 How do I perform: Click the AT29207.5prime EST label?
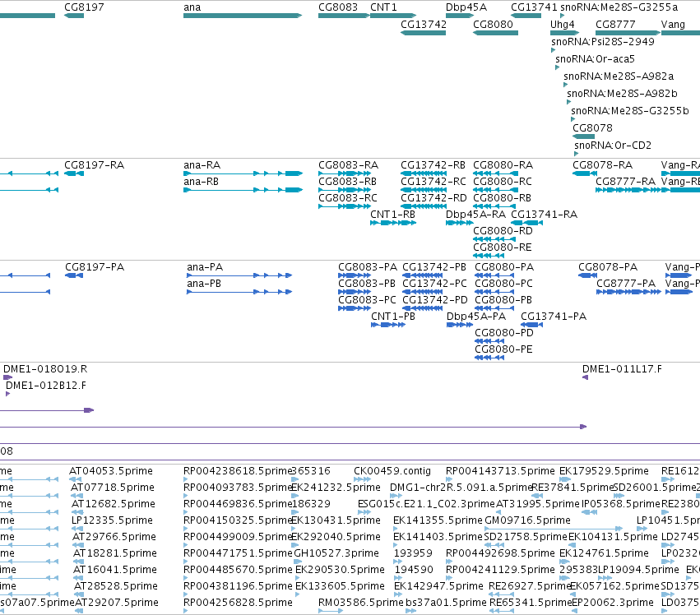point(117,603)
